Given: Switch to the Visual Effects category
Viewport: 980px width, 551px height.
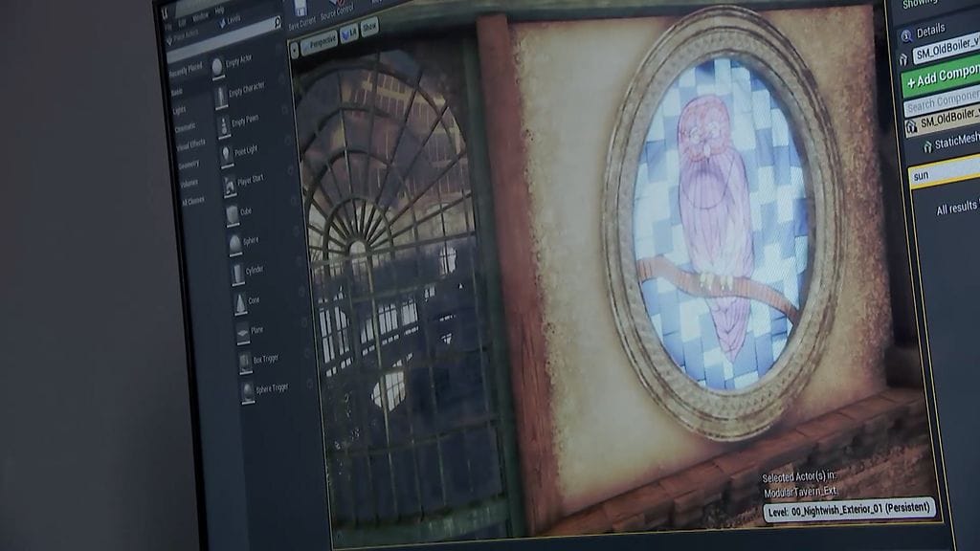Looking at the screenshot, I should (x=189, y=144).
